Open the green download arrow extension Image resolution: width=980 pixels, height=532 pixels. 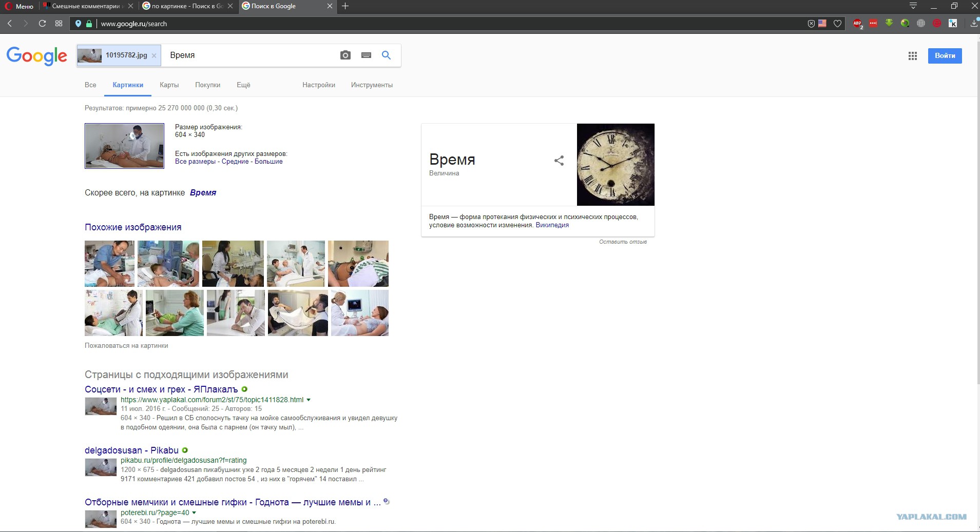889,23
